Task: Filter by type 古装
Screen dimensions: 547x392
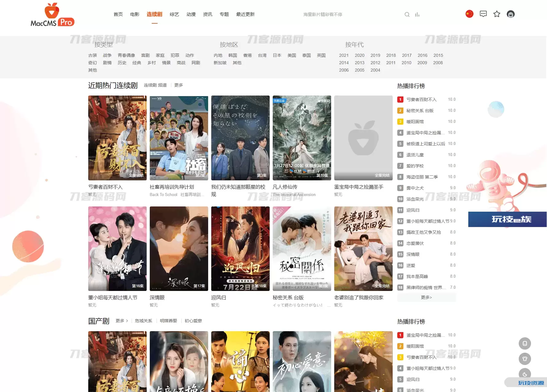Action: (93, 55)
